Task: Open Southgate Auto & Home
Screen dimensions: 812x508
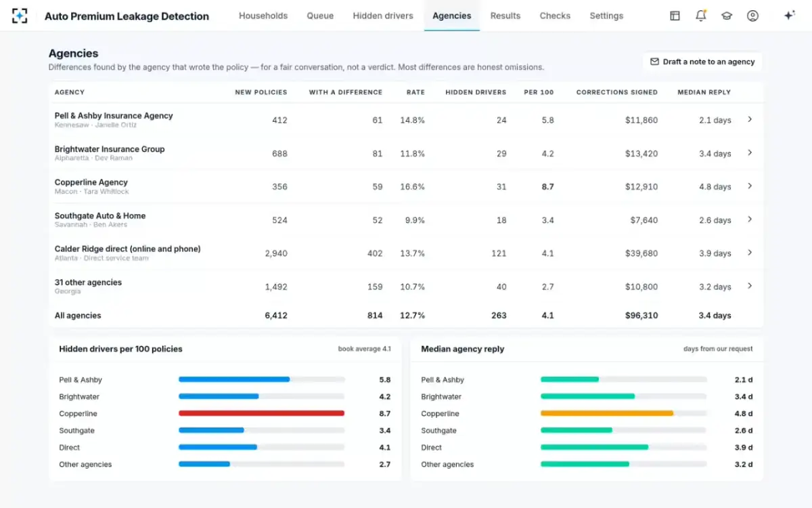Action: click(100, 215)
